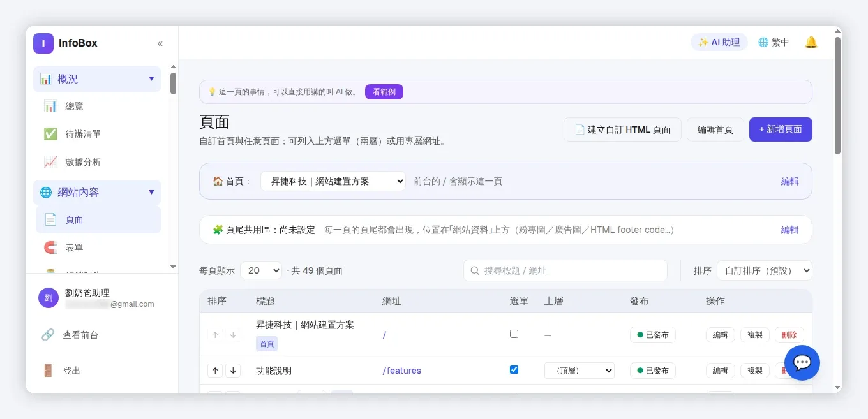Screen dimensions: 868x419
Task: Click the 劉 user avatar circle
Action: [49, 298]
